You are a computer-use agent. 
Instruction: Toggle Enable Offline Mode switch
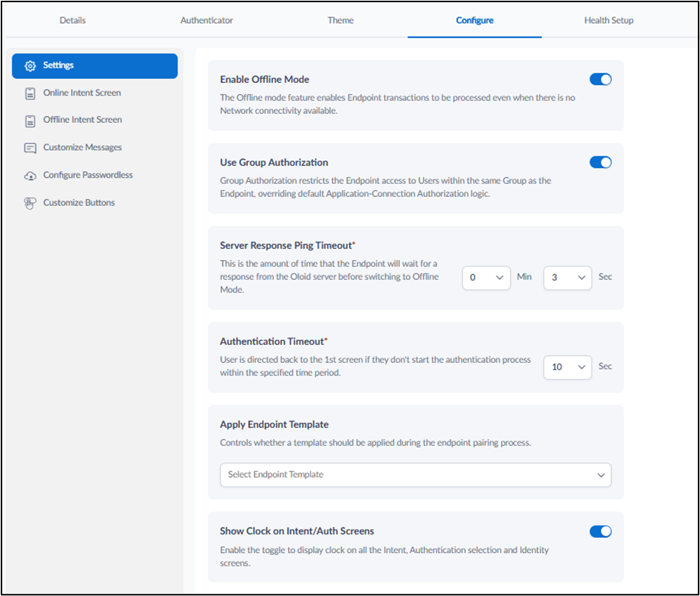coord(600,79)
